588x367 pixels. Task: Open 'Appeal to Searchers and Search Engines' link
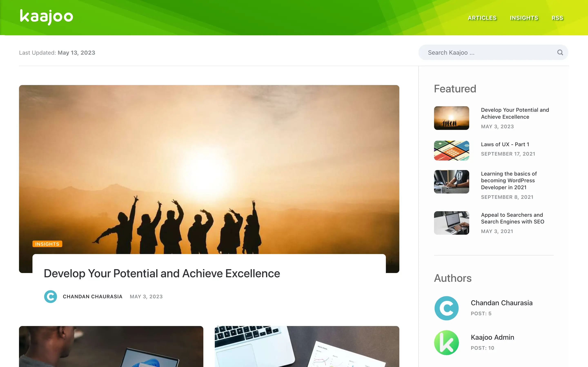(x=512, y=218)
